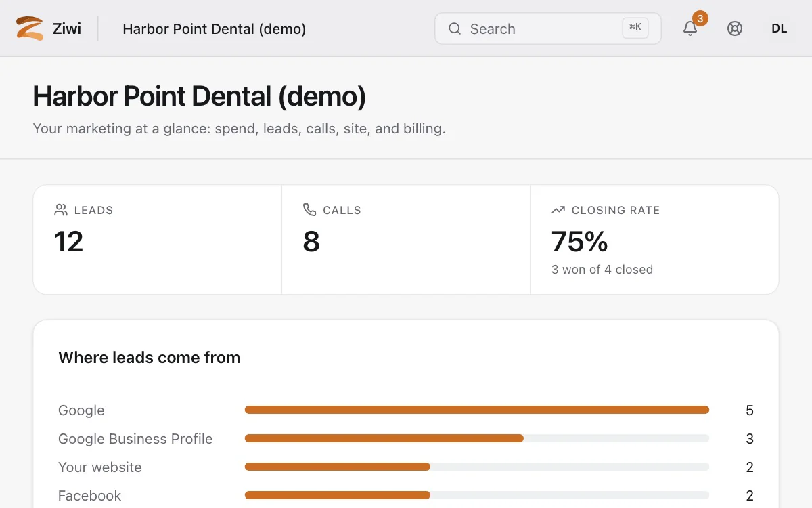The image size is (812, 508).
Task: Click the Facebook source label
Action: [89, 496]
